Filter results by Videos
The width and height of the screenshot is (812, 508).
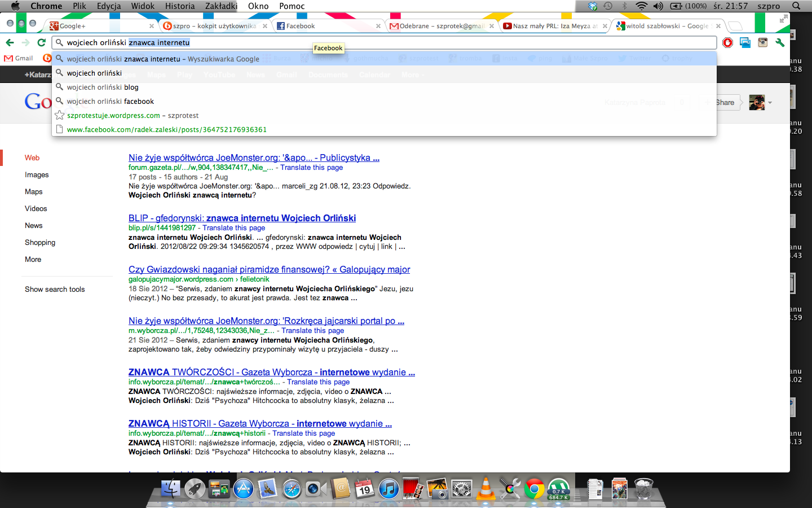coord(36,209)
